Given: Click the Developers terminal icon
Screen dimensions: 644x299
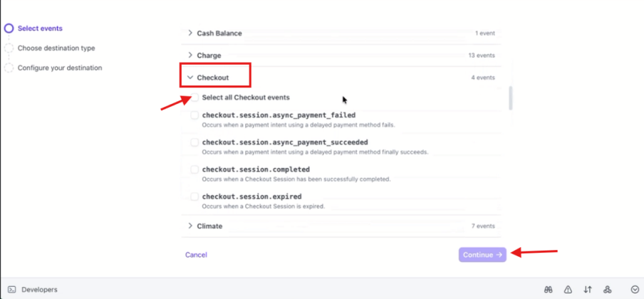Looking at the screenshot, I should point(11,290).
